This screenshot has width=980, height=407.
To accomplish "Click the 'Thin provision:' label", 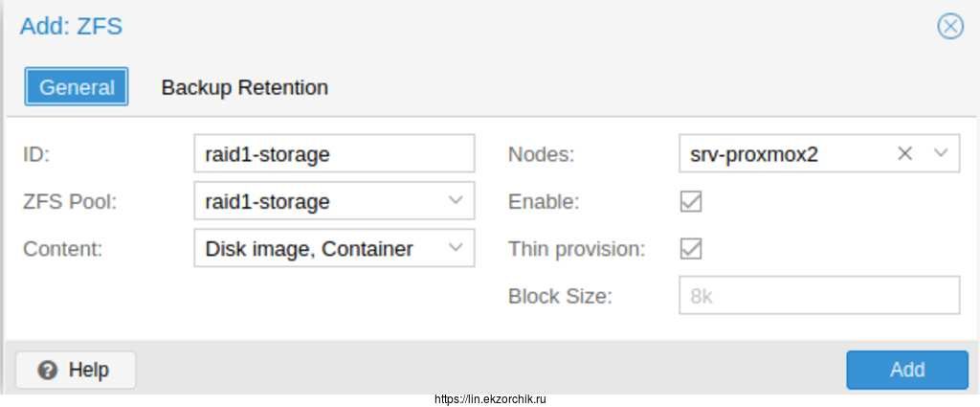I will [x=576, y=249].
